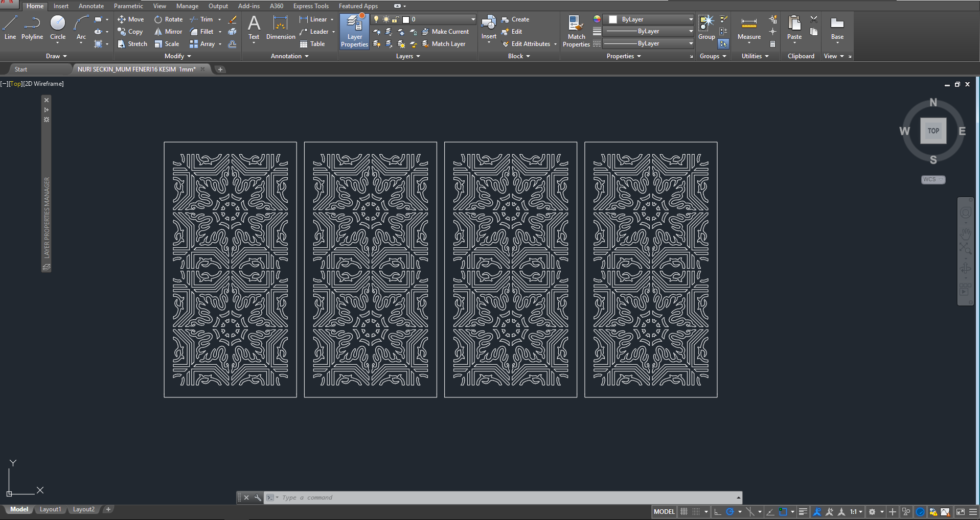Click the object color wheel icon
980x520 pixels.
coord(597,19)
